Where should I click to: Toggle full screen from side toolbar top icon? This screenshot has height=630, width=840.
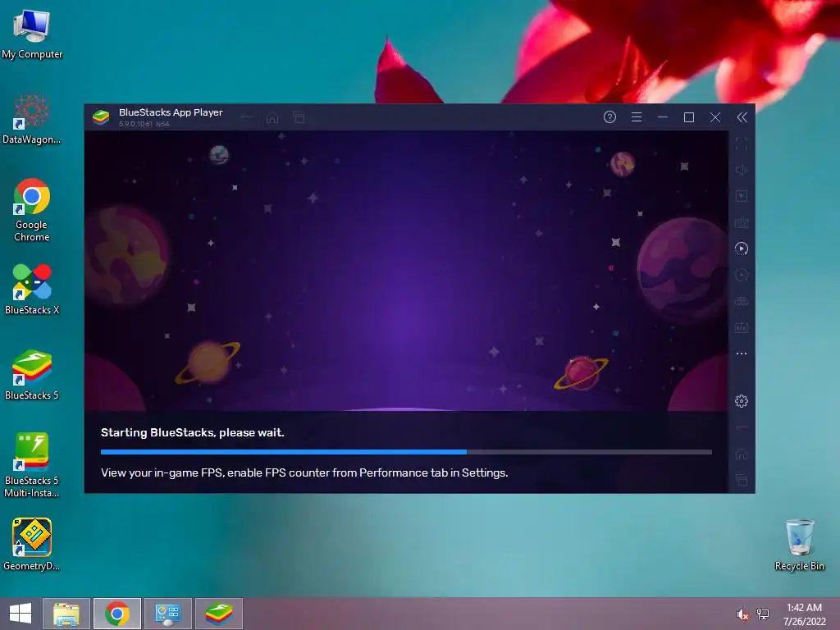pyautogui.click(x=742, y=144)
